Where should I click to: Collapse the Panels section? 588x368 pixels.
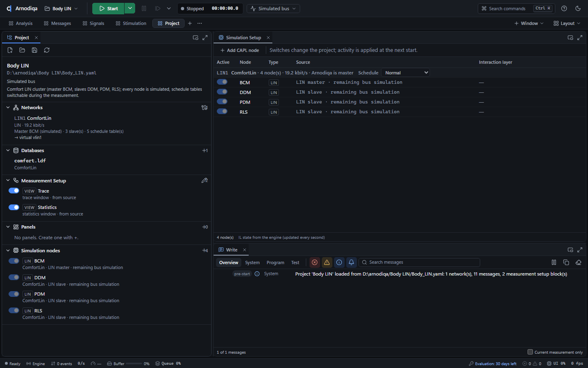[x=8, y=227]
